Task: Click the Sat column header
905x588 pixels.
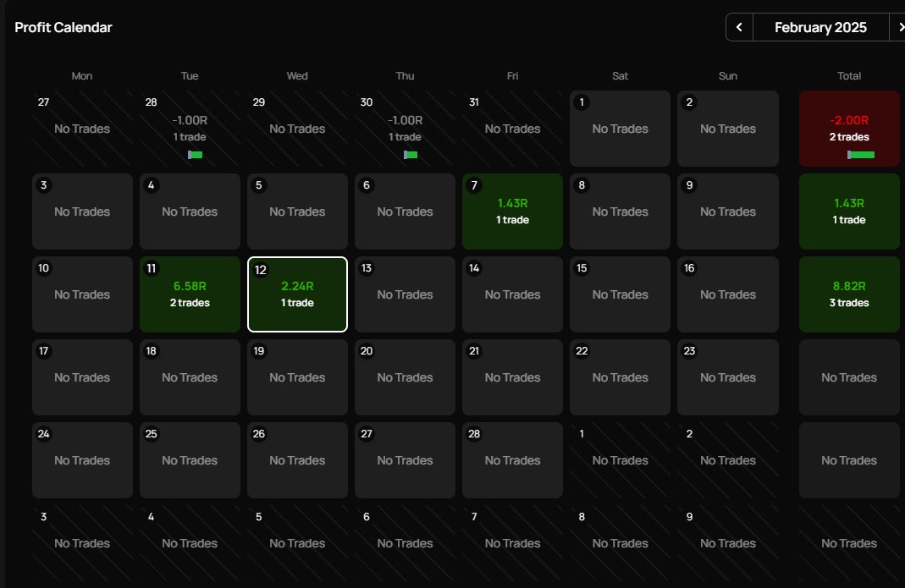Action: 621,75
